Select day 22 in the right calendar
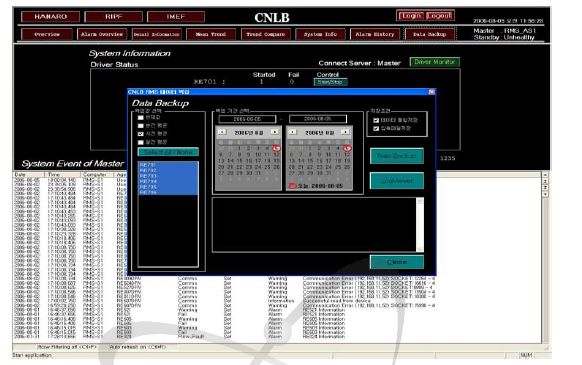 (x=310, y=167)
